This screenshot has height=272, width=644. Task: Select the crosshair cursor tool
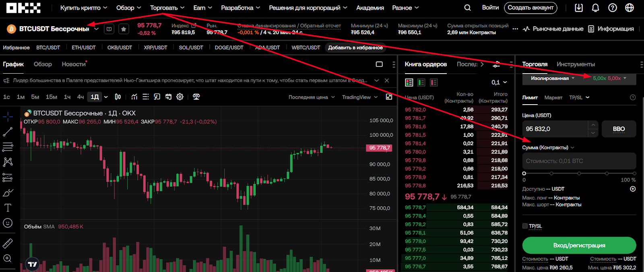(x=8, y=117)
